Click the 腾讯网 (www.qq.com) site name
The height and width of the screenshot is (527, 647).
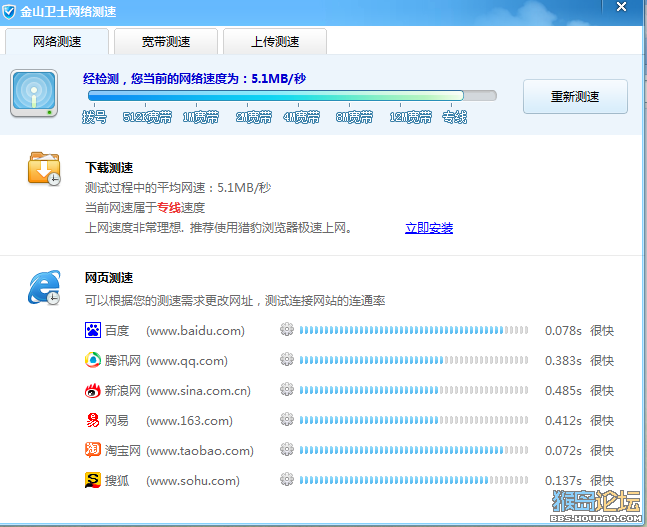coord(166,361)
